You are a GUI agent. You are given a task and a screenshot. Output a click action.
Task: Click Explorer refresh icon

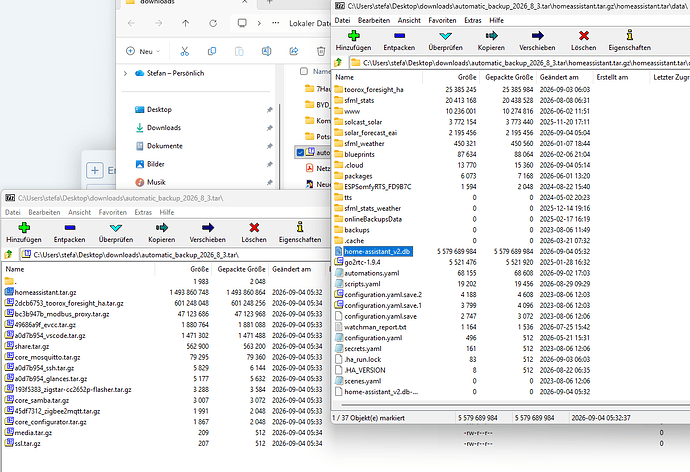pos(213,23)
